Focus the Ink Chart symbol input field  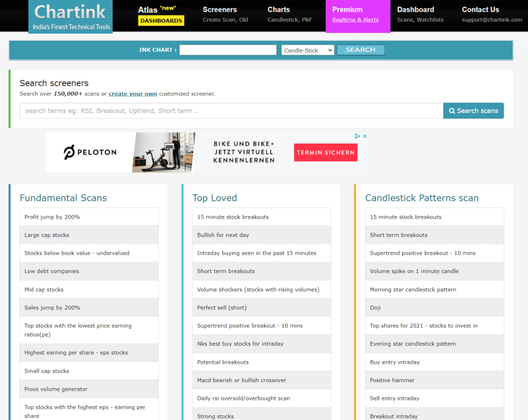228,50
